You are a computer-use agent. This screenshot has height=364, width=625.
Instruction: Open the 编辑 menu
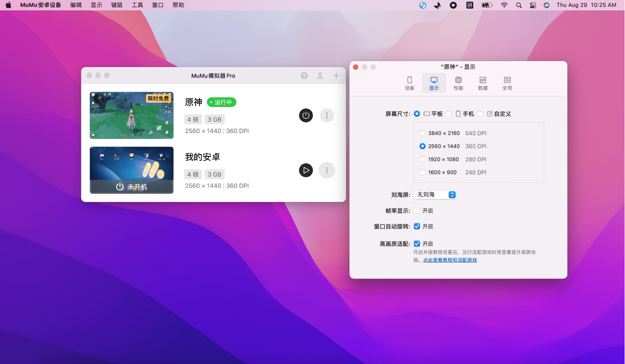[76, 5]
